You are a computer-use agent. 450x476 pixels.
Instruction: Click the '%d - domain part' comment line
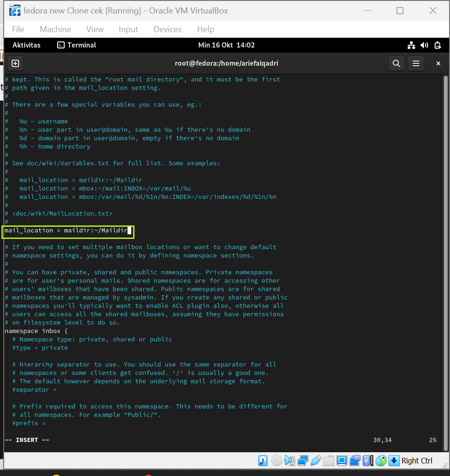122,138
